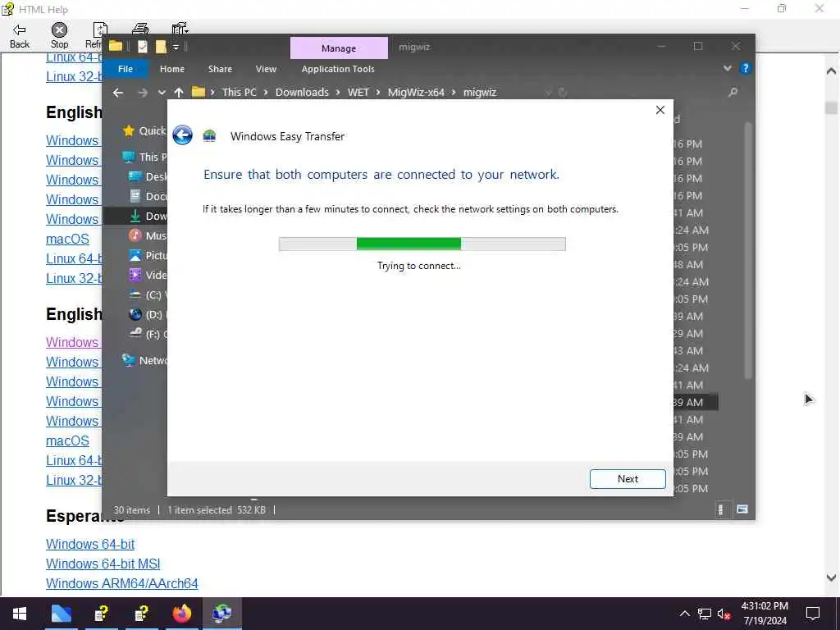The image size is (840, 630).
Task: Select the Manage contextual tab
Action: click(339, 48)
